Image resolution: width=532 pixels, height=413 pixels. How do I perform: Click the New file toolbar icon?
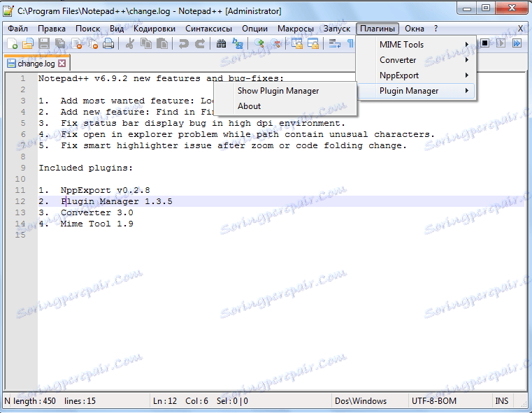pyautogui.click(x=12, y=44)
